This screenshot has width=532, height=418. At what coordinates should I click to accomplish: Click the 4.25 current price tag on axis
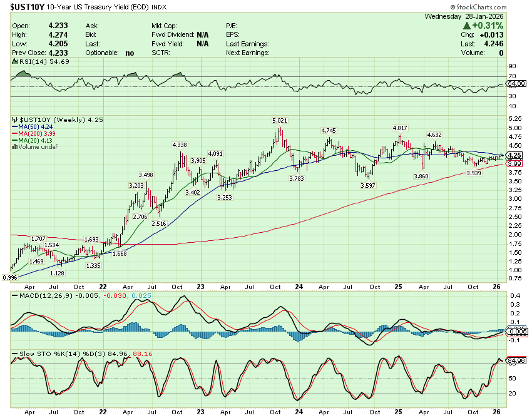click(x=514, y=155)
